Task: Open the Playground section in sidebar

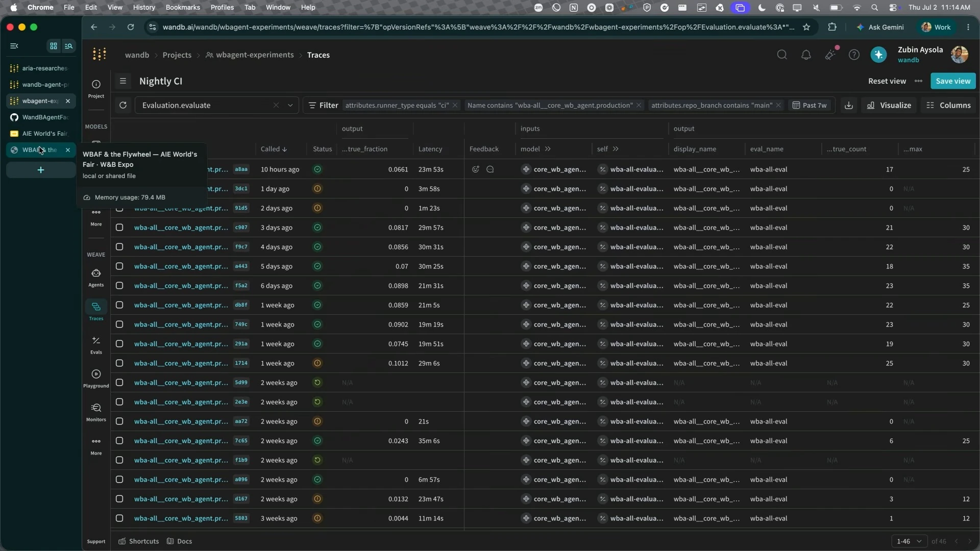Action: 96,379
